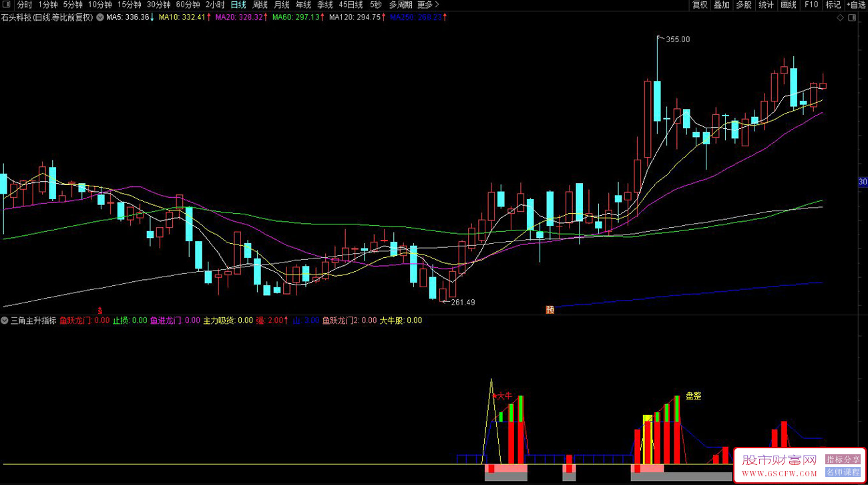Open the 复权 adjustment menu
The width and height of the screenshot is (868, 485).
[700, 5]
